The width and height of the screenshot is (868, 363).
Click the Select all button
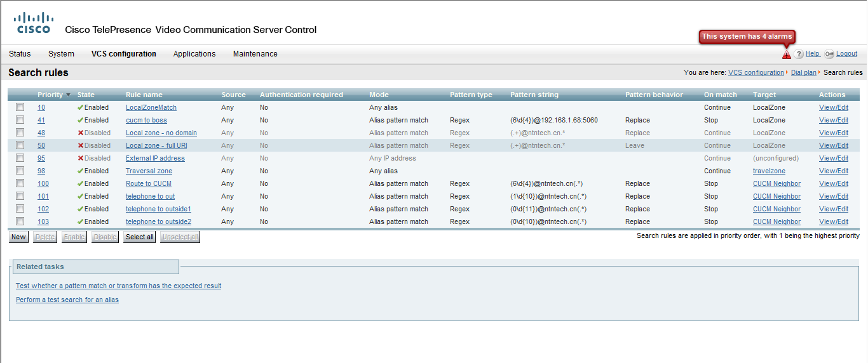tap(139, 237)
